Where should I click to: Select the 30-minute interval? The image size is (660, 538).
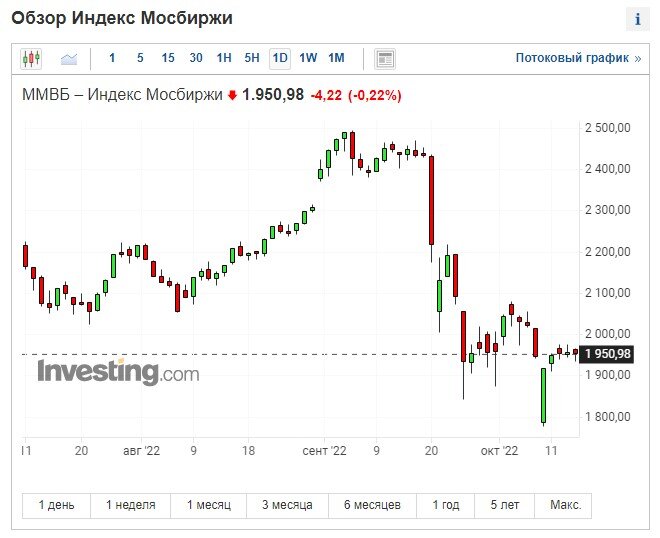click(x=196, y=58)
